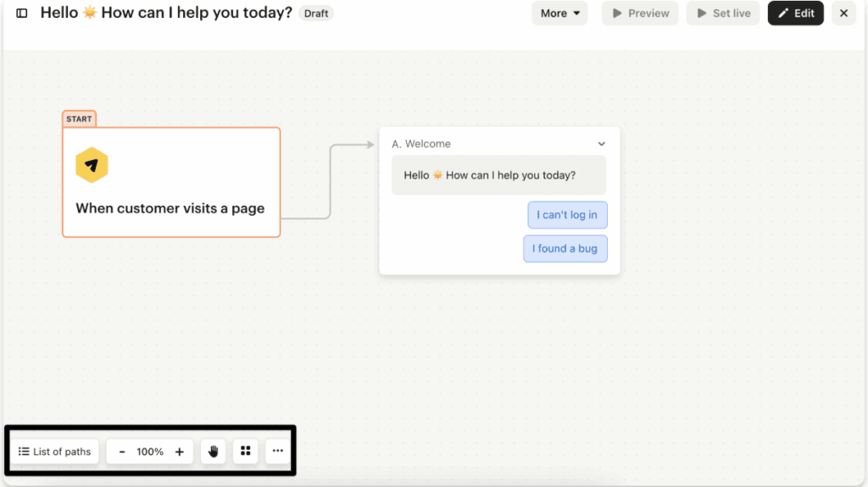
Task: Open the More dropdown menu
Action: pos(559,14)
